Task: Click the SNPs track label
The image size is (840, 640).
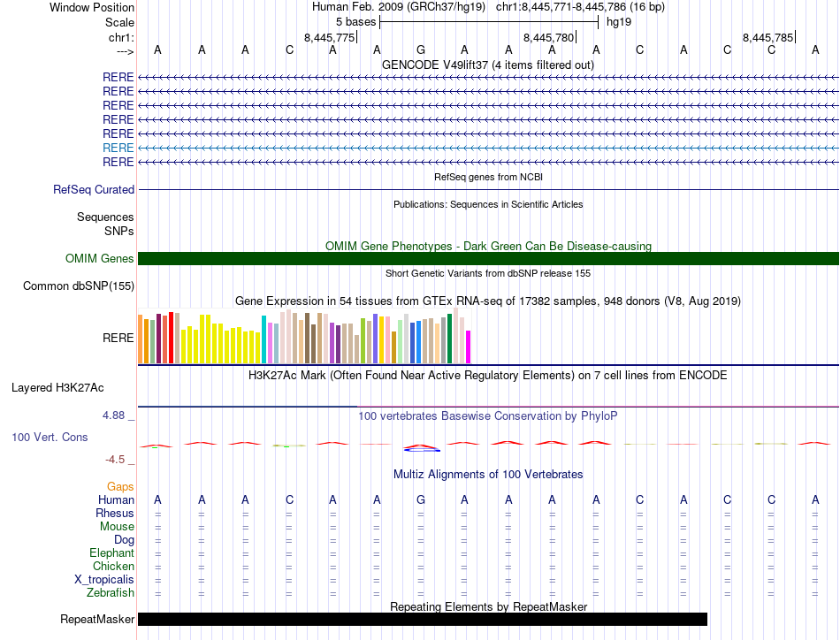Action: (119, 231)
